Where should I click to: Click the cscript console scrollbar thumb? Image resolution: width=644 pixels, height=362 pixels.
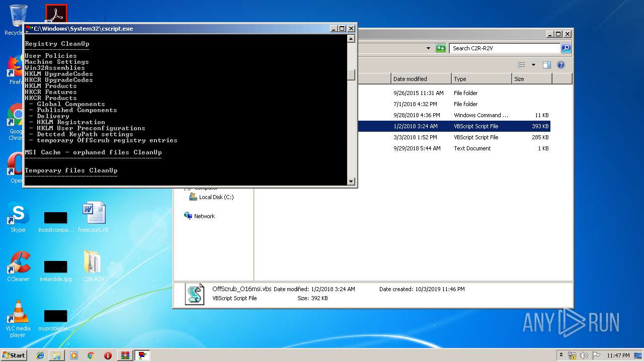coord(351,74)
